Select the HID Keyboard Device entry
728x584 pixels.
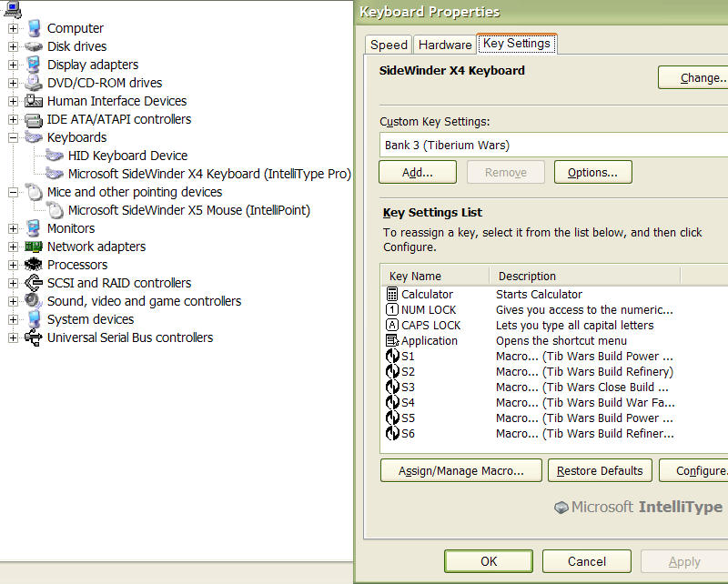point(127,156)
